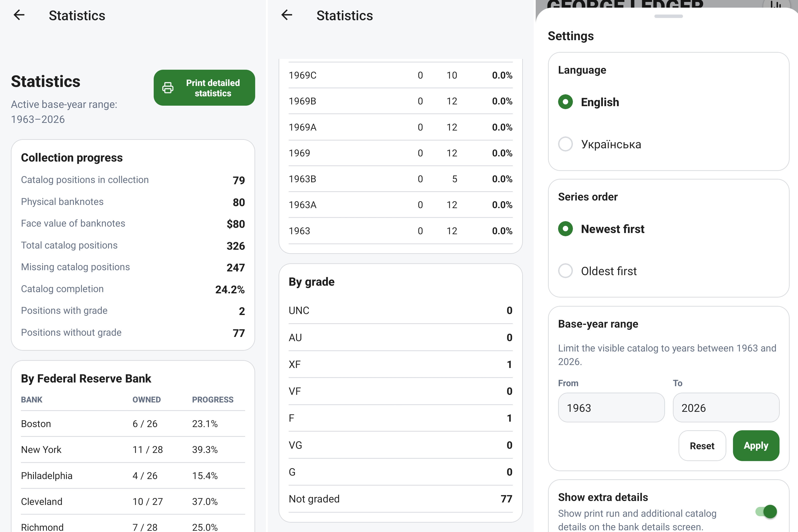Select the 1969C series row

pos(400,75)
